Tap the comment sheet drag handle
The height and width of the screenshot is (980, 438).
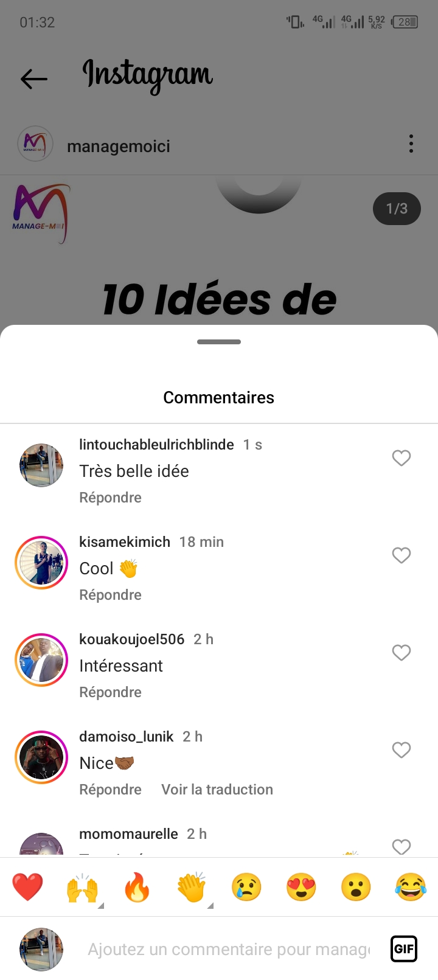pyautogui.click(x=219, y=342)
